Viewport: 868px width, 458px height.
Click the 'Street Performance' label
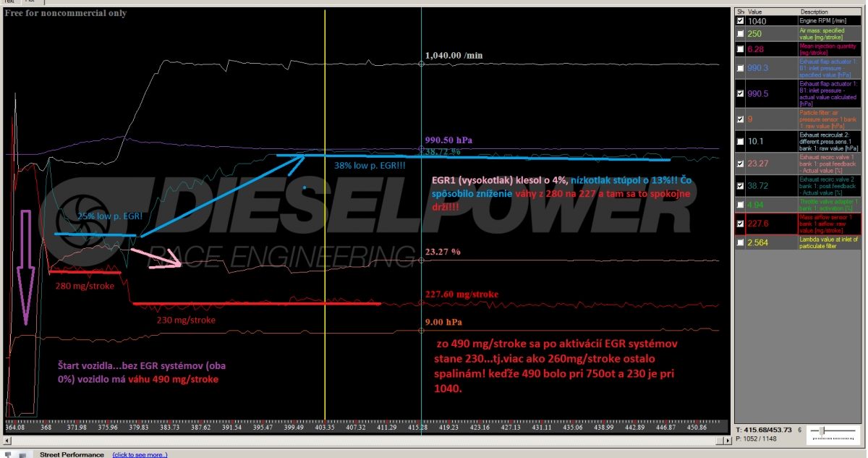tap(72, 454)
